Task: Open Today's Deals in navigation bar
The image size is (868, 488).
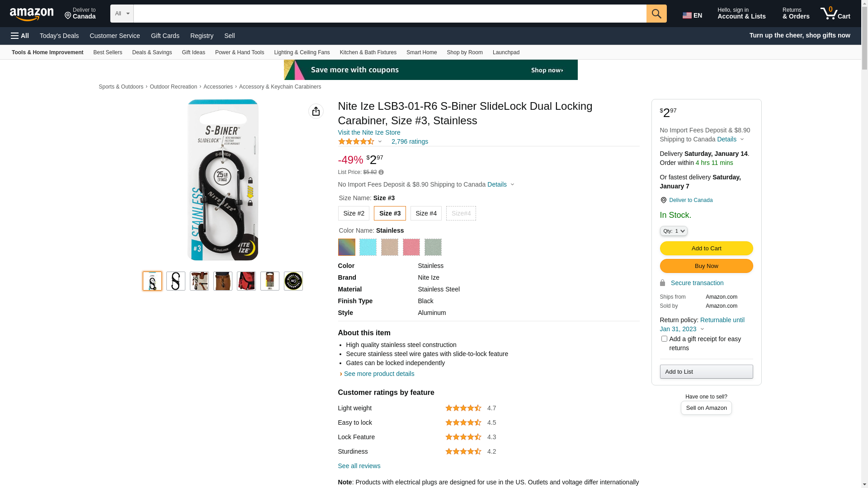Action: 59,36
